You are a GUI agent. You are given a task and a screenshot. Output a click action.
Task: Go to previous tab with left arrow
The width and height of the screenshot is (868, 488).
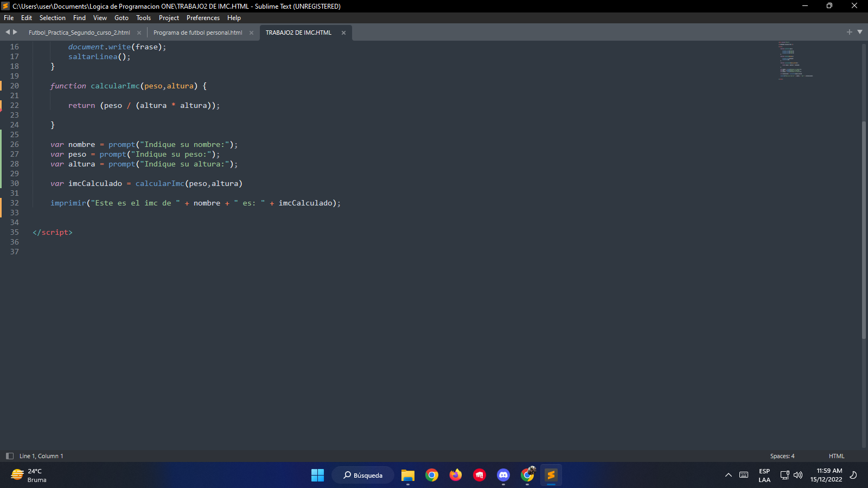tap(8, 32)
